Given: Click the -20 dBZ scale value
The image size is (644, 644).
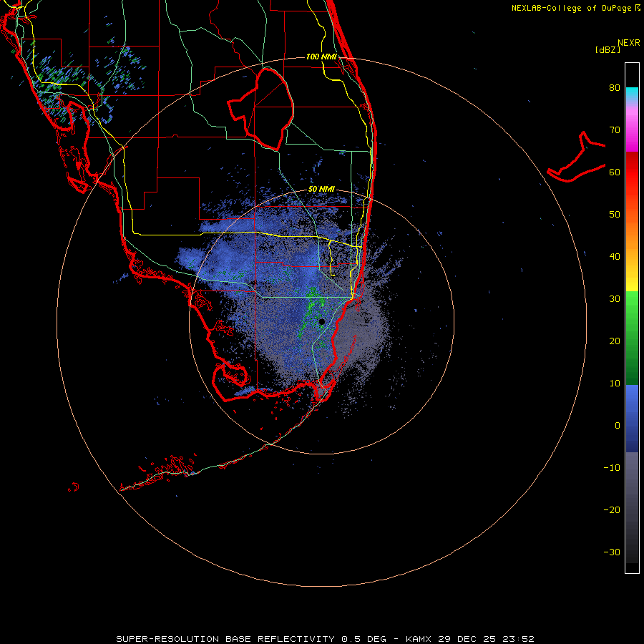Looking at the screenshot, I should click(612, 509).
